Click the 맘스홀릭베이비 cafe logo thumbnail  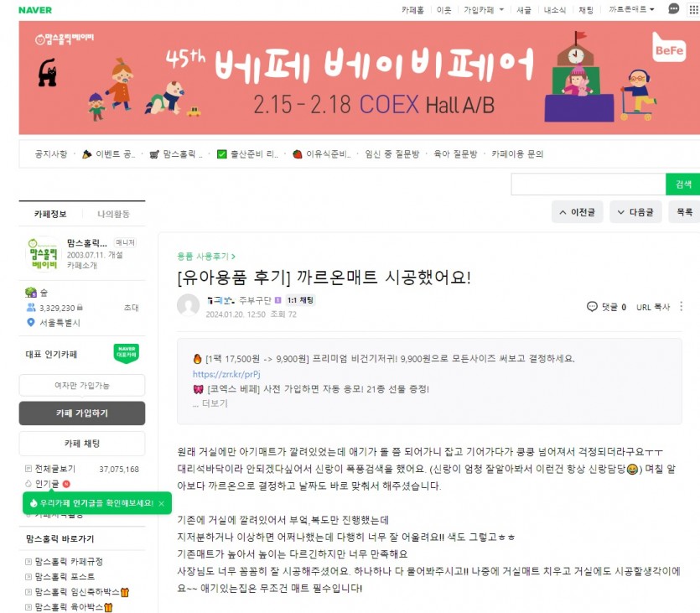pyautogui.click(x=43, y=254)
